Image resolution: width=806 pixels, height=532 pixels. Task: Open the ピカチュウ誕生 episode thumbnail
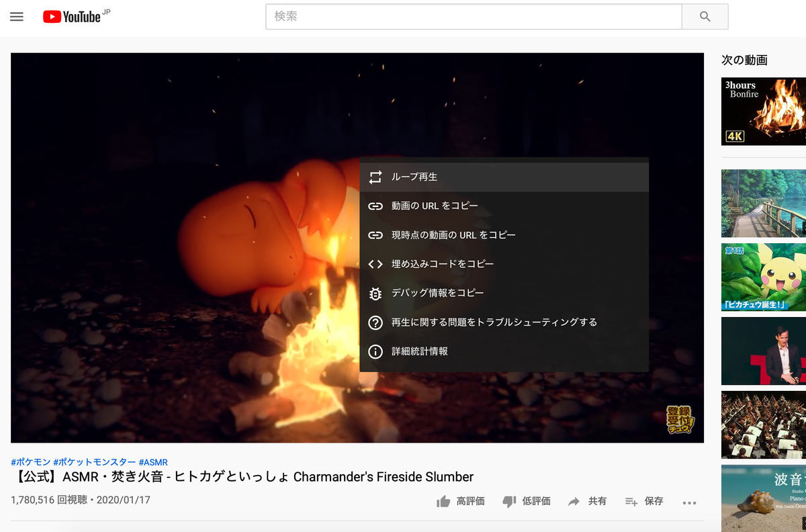764,277
